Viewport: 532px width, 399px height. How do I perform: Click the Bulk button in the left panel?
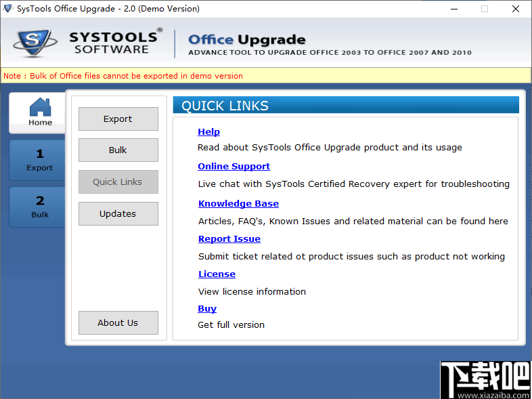[x=118, y=150]
